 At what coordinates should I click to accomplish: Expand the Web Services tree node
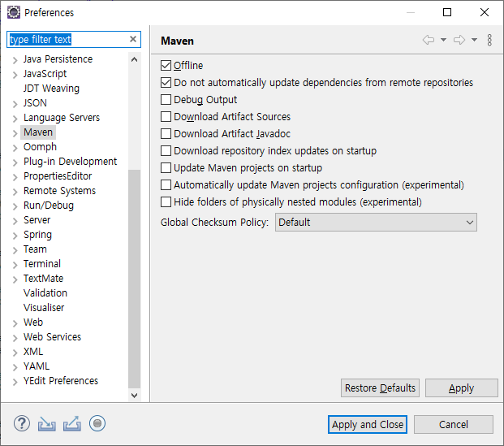(x=15, y=338)
